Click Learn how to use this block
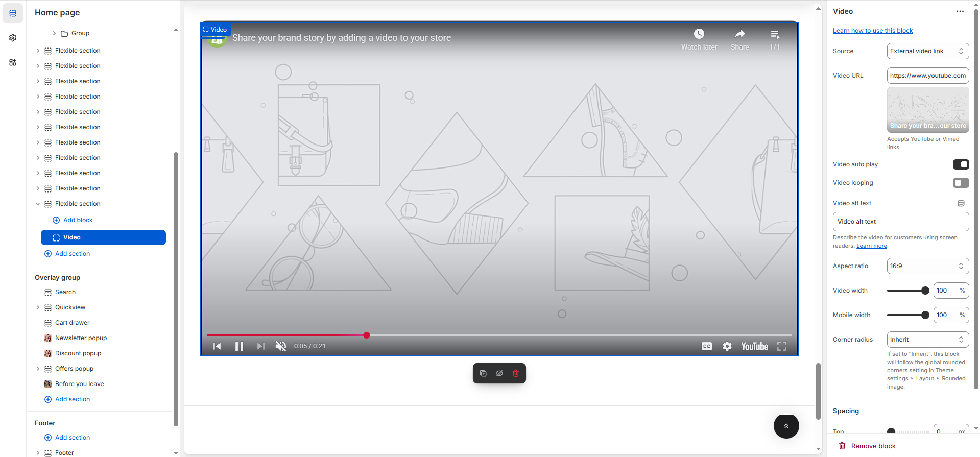Image resolution: width=980 pixels, height=457 pixels. coord(872,31)
